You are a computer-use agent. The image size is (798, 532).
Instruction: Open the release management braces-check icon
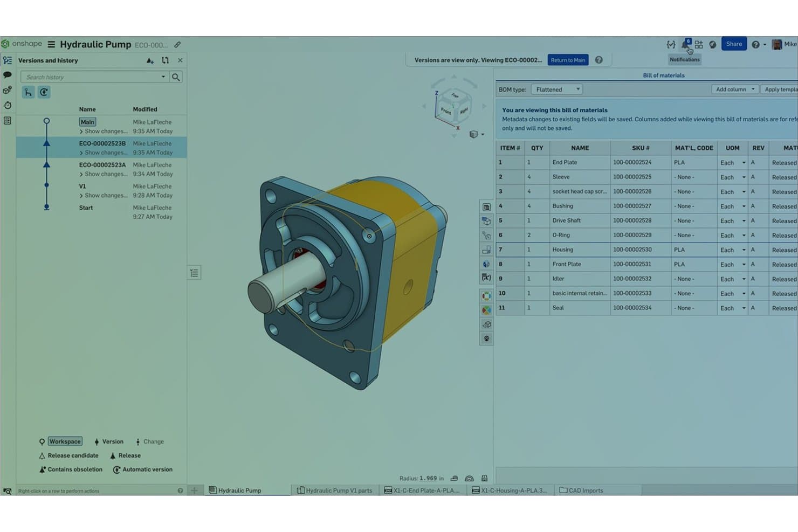(671, 45)
